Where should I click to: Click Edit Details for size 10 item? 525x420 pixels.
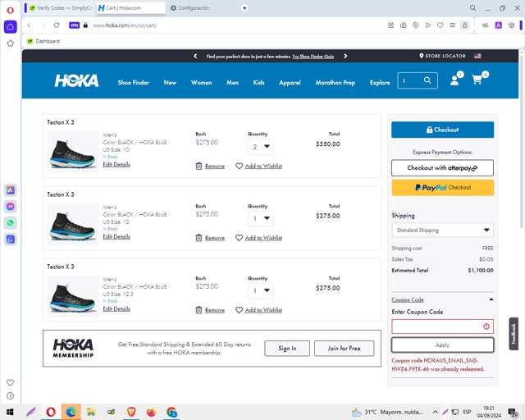click(x=116, y=164)
